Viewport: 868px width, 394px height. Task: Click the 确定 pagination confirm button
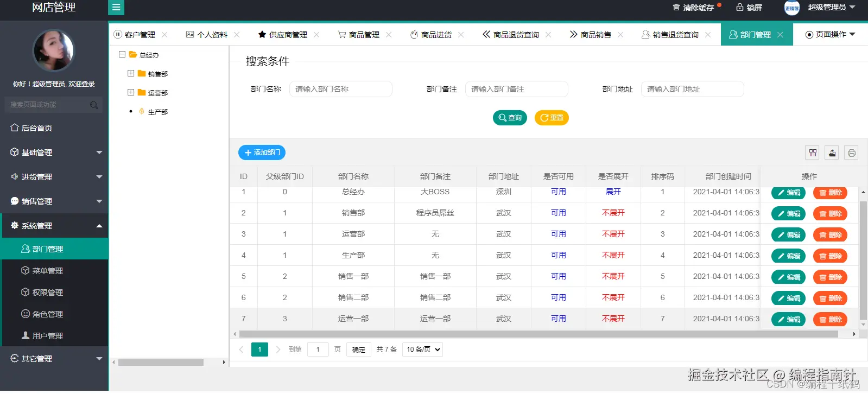(x=359, y=349)
